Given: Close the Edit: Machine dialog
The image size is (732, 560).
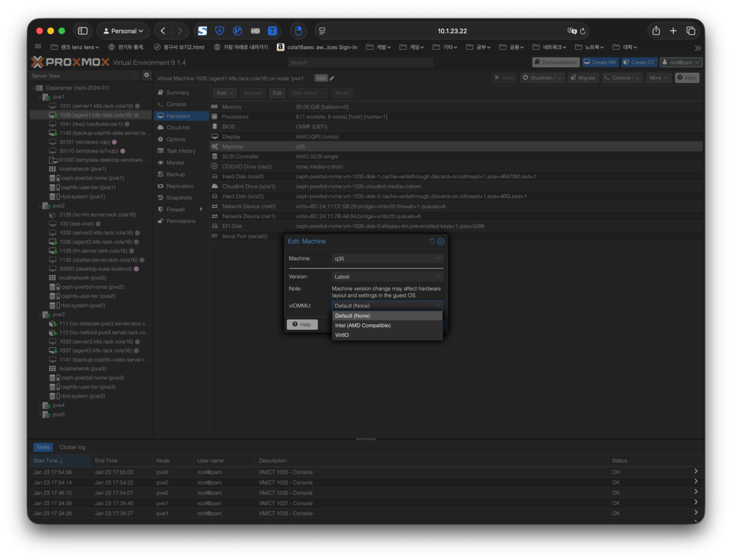Looking at the screenshot, I should [440, 241].
